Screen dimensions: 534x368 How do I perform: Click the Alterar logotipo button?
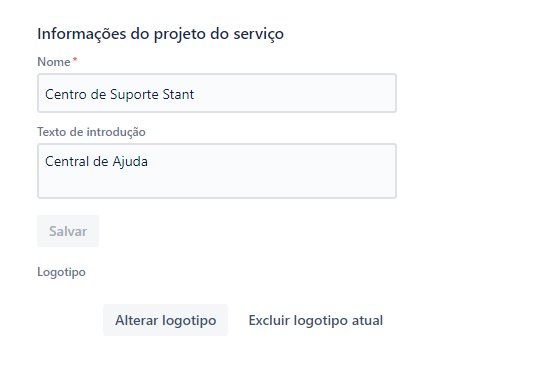pyautogui.click(x=166, y=320)
